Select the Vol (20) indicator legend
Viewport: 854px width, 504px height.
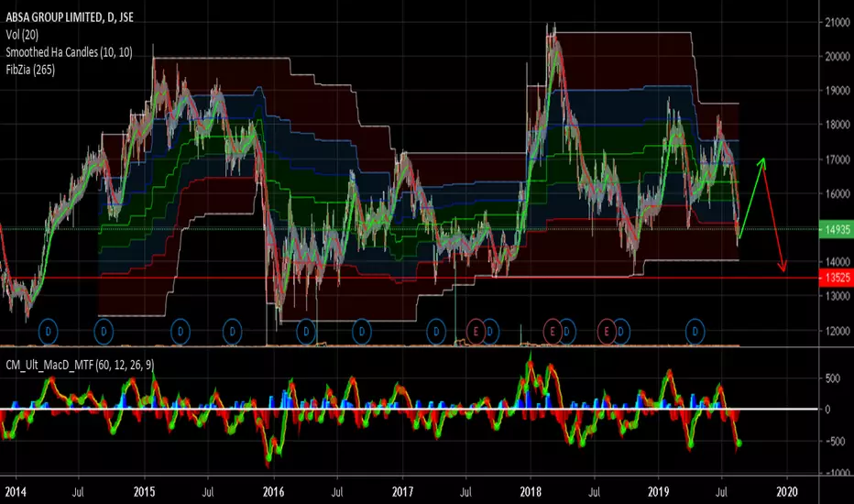[22, 35]
